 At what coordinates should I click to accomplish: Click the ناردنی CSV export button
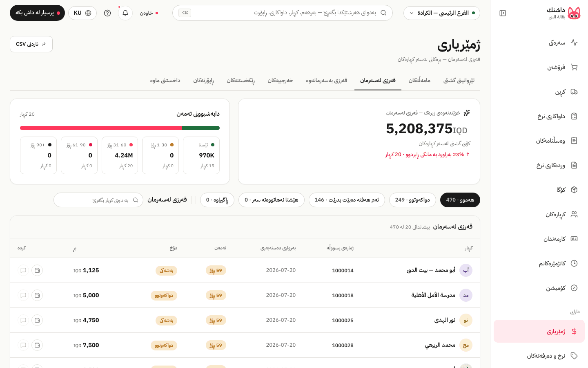click(31, 44)
